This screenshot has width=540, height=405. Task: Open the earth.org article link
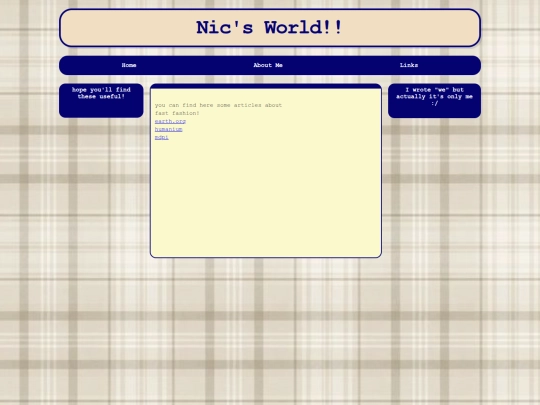point(170,121)
